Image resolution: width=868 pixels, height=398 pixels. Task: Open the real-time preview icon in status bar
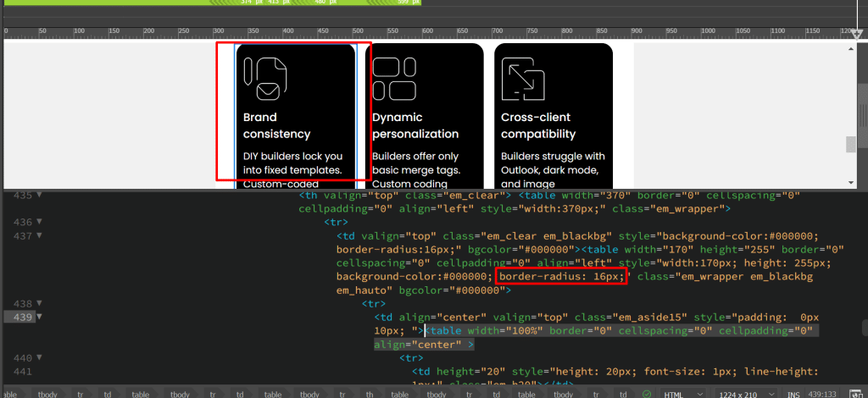858,394
